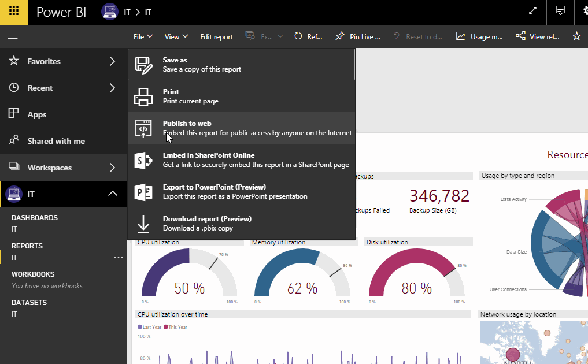Click 'User Connections' chart label
This screenshot has width=588, height=364.
click(508, 289)
